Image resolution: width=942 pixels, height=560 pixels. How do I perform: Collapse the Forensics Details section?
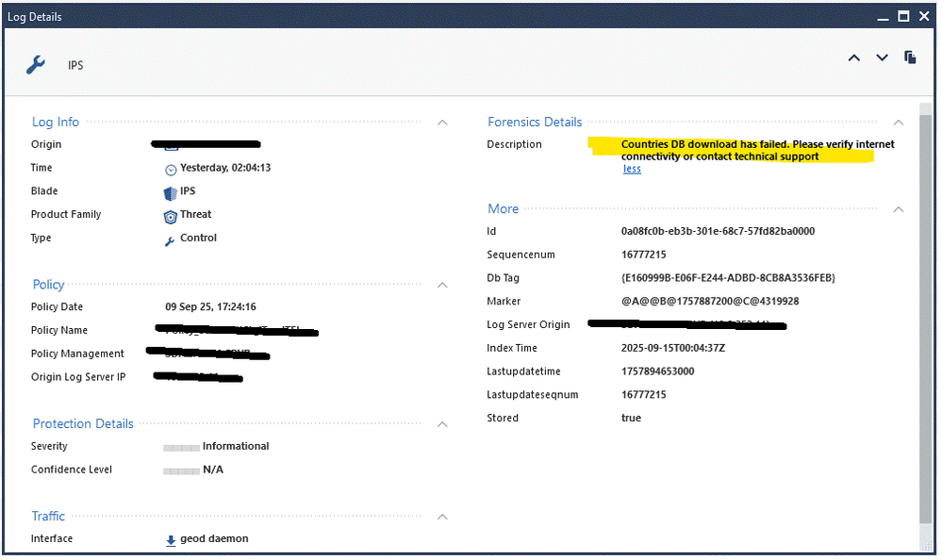click(898, 123)
